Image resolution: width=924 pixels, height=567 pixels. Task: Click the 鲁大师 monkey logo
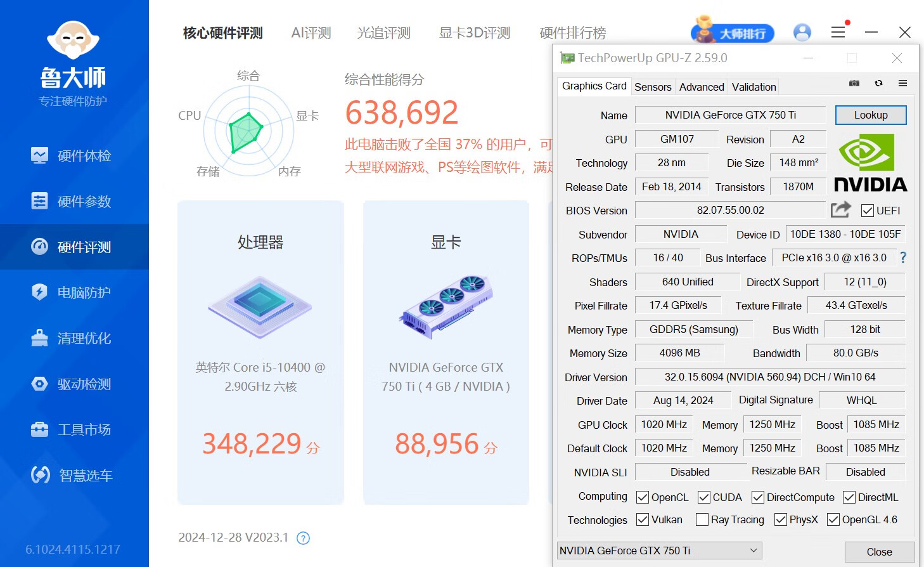click(74, 41)
